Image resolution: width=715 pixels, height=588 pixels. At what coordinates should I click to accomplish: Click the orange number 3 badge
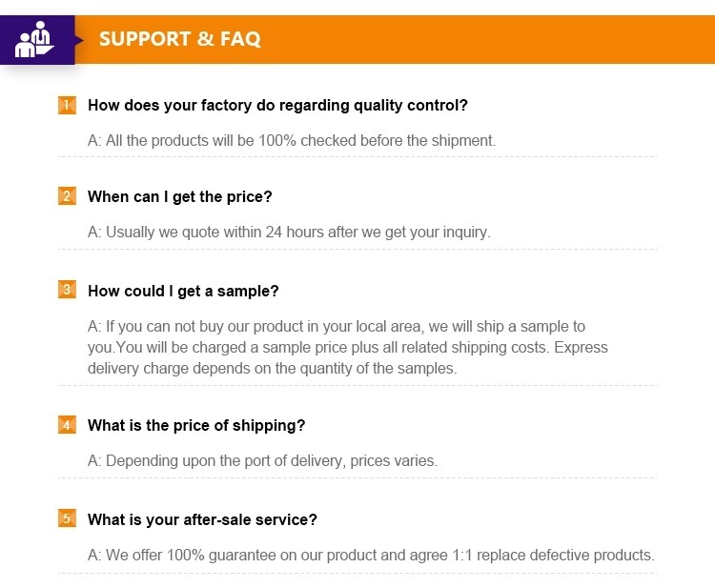pos(67,290)
